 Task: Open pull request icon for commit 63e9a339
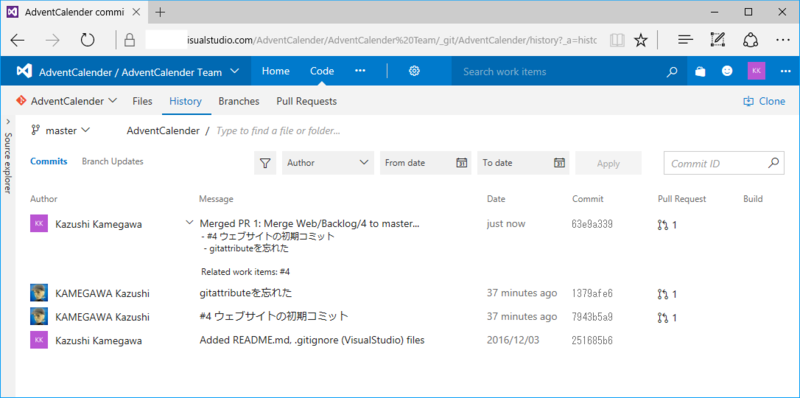click(662, 225)
